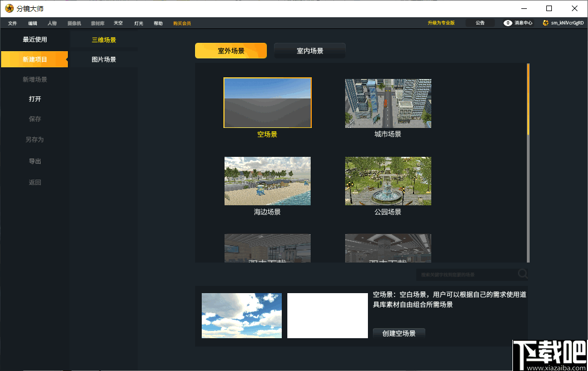Select 新增场景 in the sidebar

click(x=34, y=79)
